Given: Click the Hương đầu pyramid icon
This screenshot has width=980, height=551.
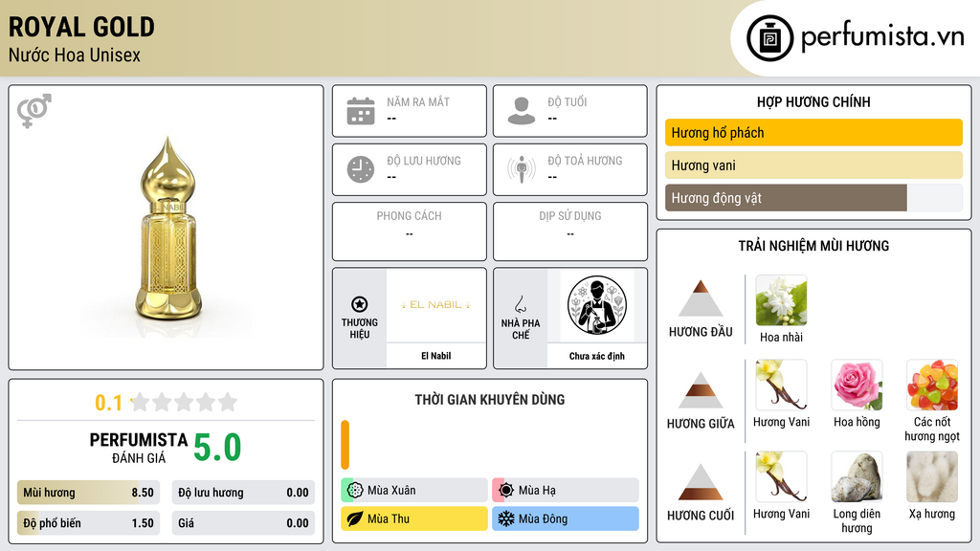Looking at the screenshot, I should [701, 298].
